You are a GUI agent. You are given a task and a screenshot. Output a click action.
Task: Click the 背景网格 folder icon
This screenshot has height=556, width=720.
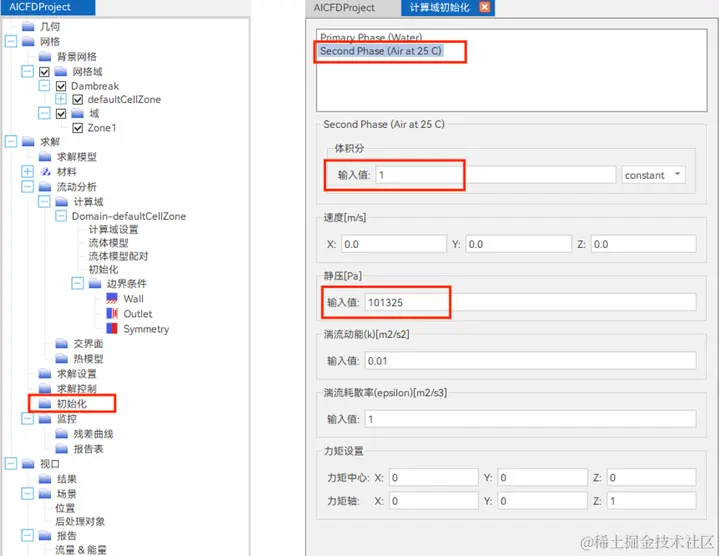(x=45, y=56)
